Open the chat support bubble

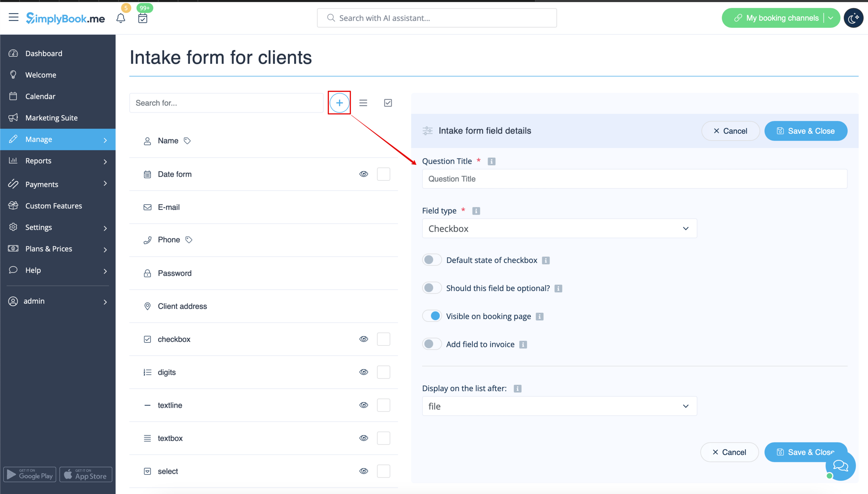pyautogui.click(x=840, y=466)
